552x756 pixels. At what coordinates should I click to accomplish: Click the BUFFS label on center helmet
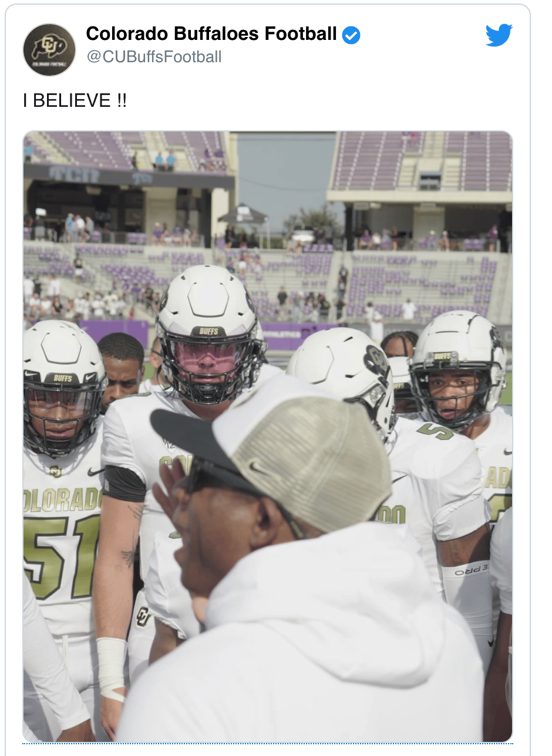[208, 331]
